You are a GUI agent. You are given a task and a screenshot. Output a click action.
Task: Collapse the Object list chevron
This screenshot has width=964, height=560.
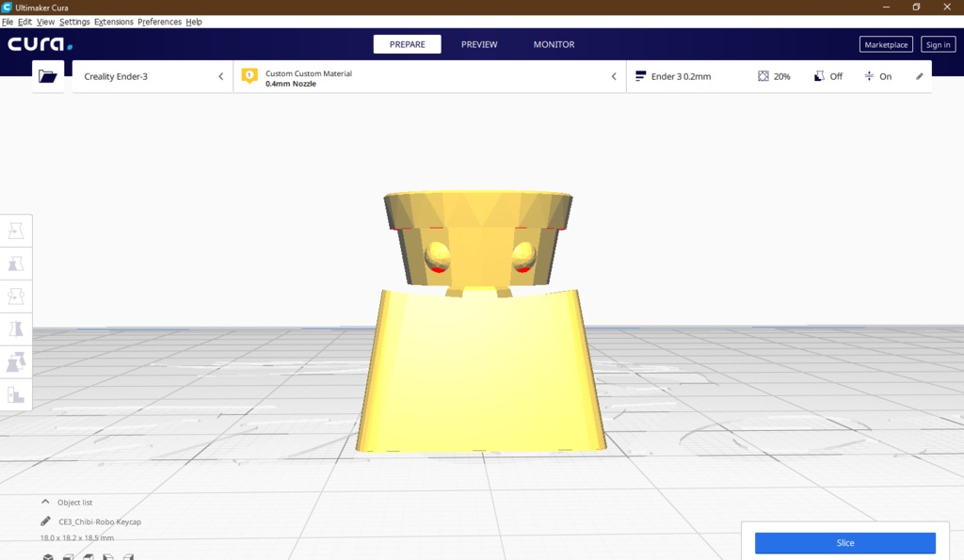point(45,502)
